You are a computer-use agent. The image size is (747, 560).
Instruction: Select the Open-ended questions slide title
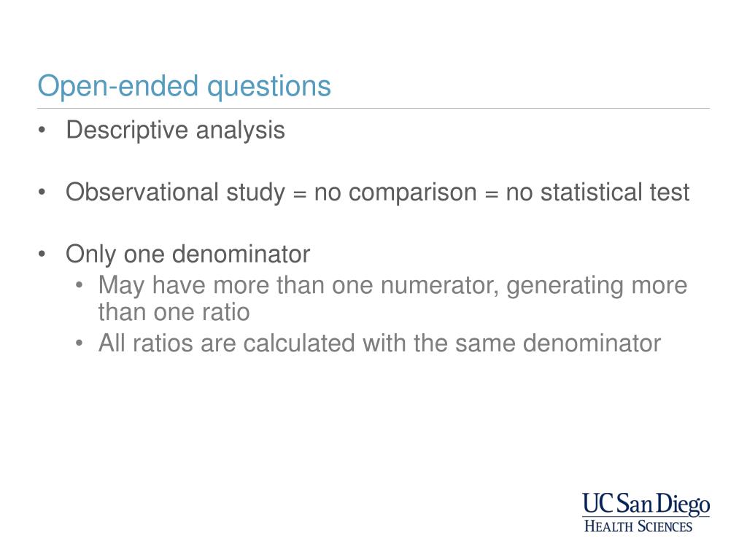point(184,87)
